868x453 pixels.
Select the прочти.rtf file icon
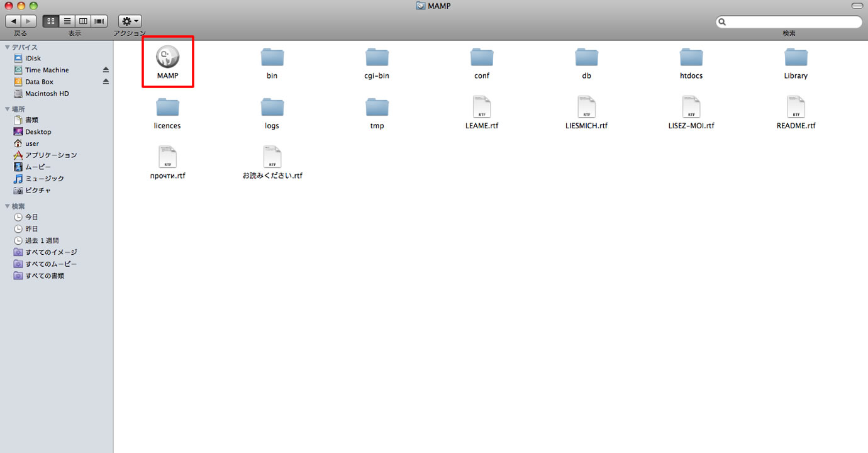coord(167,157)
